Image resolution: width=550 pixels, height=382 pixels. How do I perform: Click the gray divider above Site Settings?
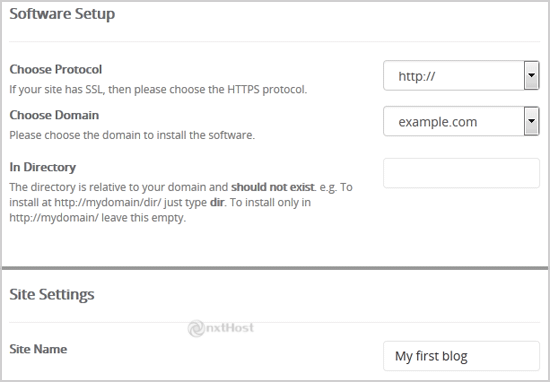[275, 268]
